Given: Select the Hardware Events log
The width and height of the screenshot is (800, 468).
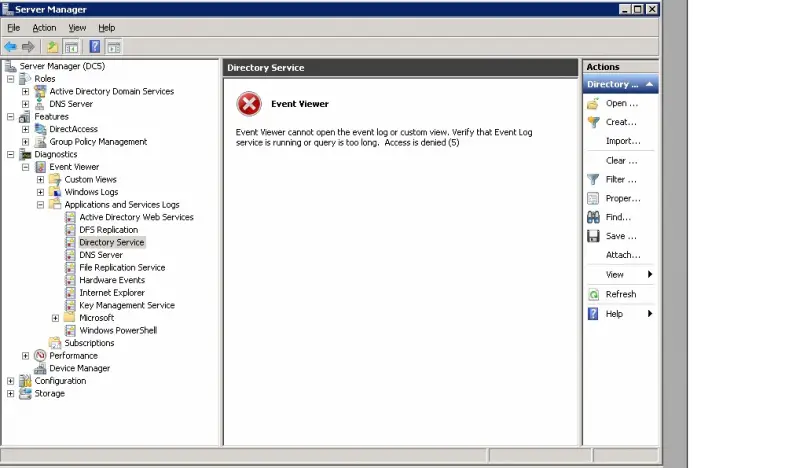Looking at the screenshot, I should tap(112, 280).
